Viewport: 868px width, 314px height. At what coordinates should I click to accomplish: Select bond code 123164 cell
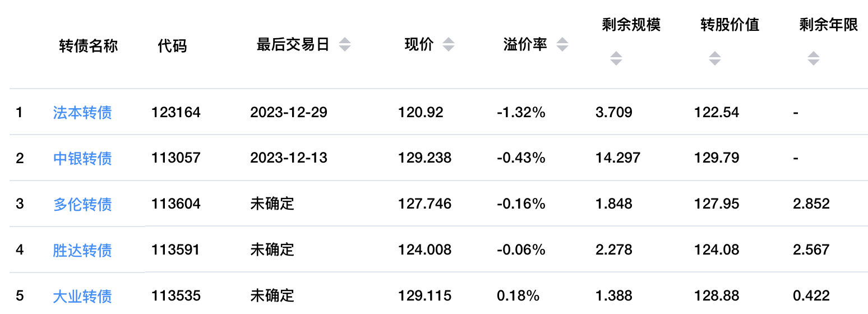(176, 113)
